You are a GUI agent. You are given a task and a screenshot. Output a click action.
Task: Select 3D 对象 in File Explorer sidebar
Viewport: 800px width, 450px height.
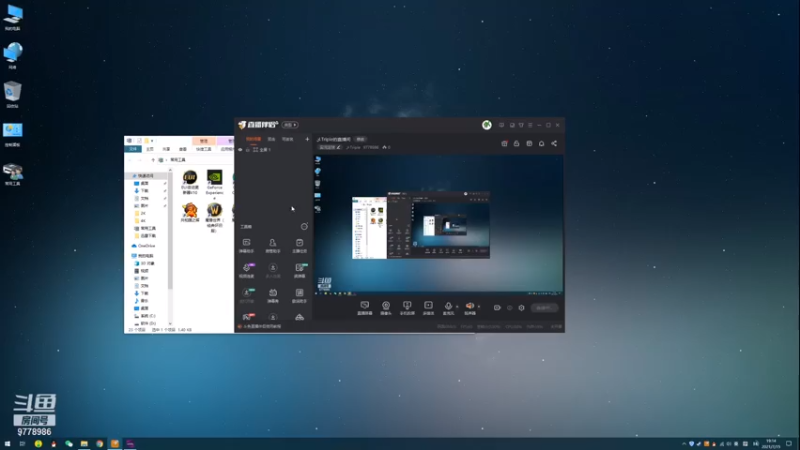[x=144, y=263]
